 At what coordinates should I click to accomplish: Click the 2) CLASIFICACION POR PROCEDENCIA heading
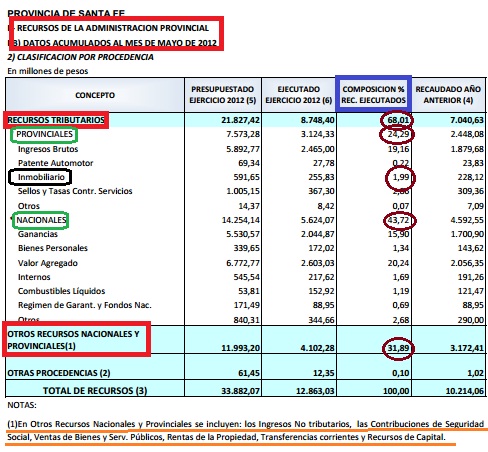point(80,57)
